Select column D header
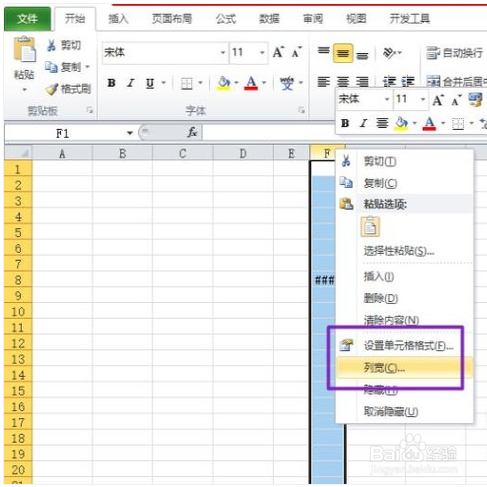Screen dimensions: 487x487 243,153
